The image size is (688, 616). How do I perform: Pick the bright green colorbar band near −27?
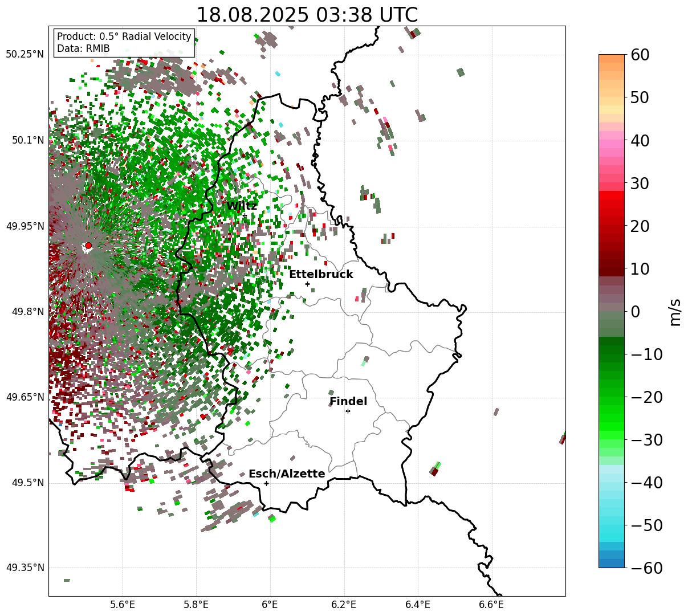click(612, 427)
